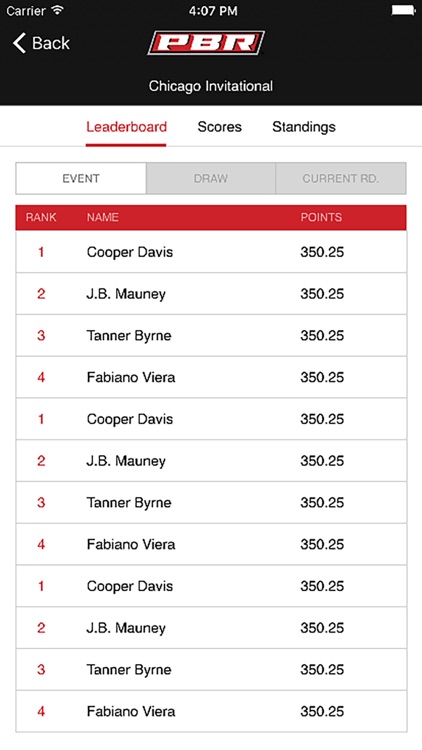Sort by the NAME column header

pos(102,217)
